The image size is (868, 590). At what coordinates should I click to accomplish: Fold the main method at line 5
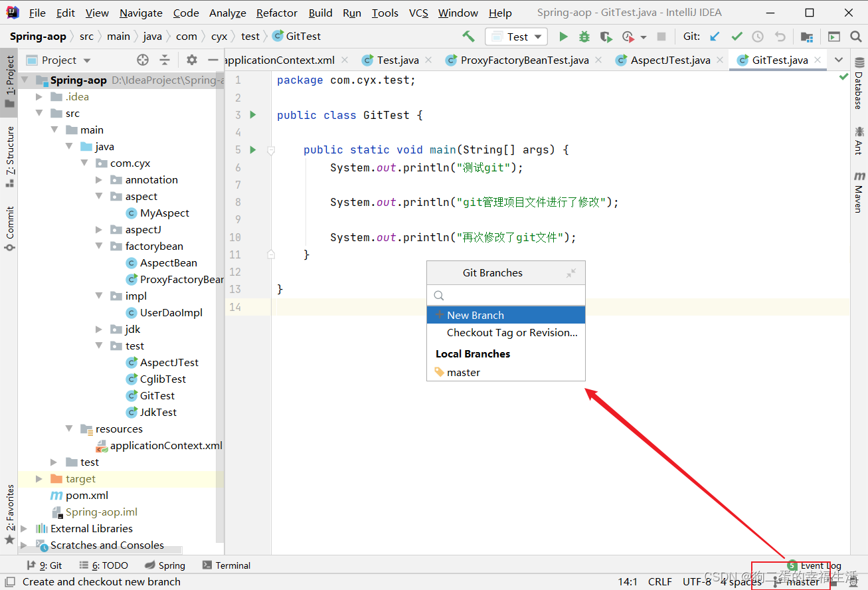[x=271, y=150]
